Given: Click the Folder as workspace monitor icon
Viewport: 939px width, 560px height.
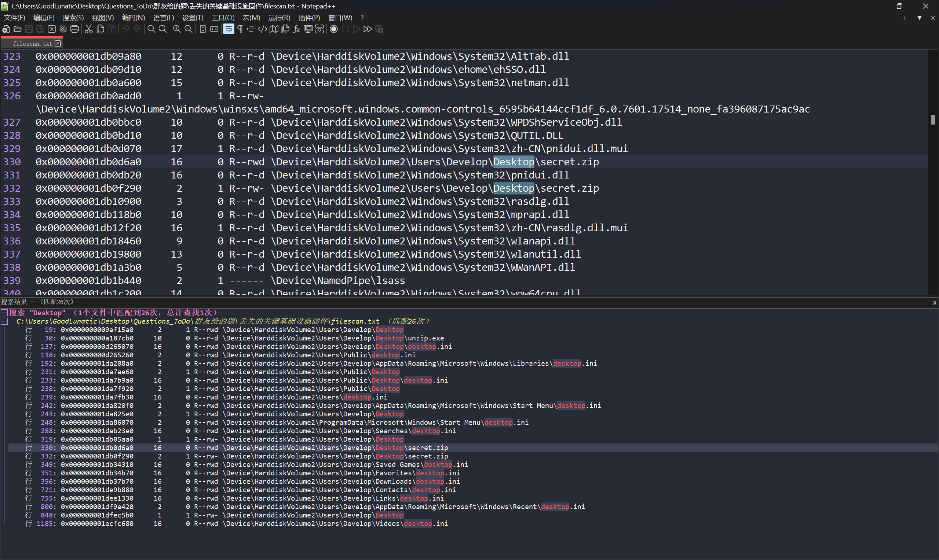Looking at the screenshot, I should pos(308,29).
